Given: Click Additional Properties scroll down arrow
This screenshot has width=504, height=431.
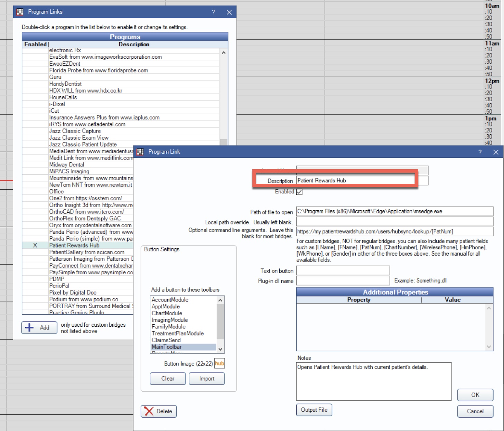Looking at the screenshot, I should point(489,347).
